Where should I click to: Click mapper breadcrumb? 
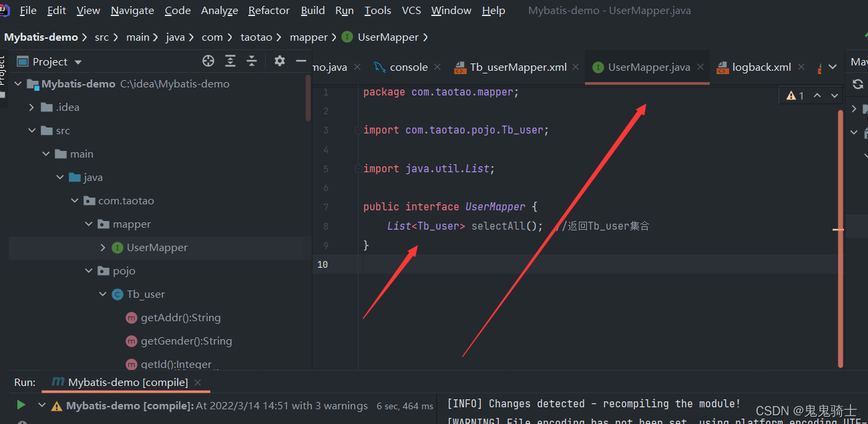(x=308, y=37)
